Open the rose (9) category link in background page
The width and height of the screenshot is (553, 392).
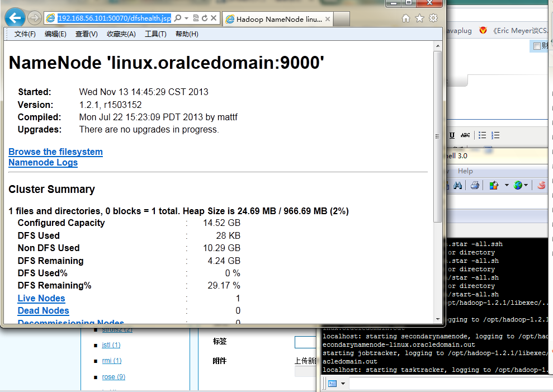114,377
